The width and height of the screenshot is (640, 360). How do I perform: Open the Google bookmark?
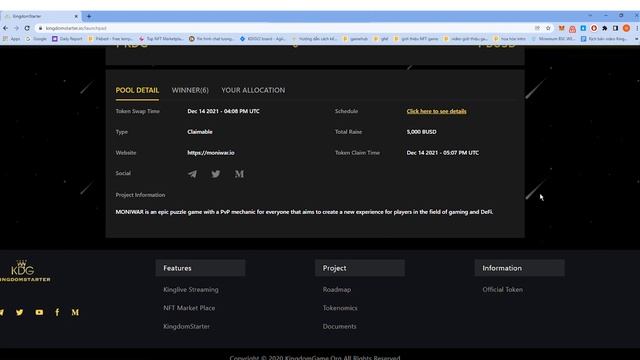click(x=36, y=39)
